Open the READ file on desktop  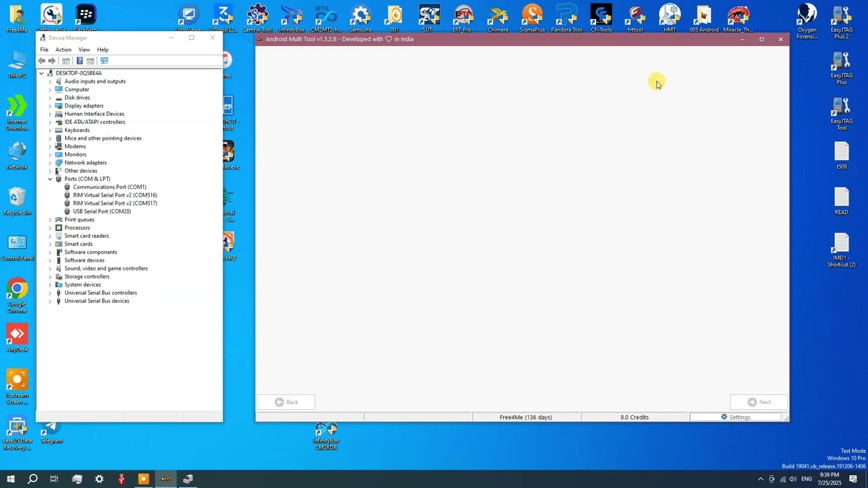pyautogui.click(x=842, y=201)
